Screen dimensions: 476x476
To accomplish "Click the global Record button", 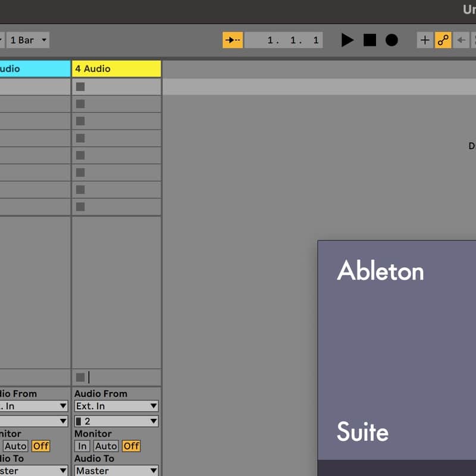I will point(392,40).
